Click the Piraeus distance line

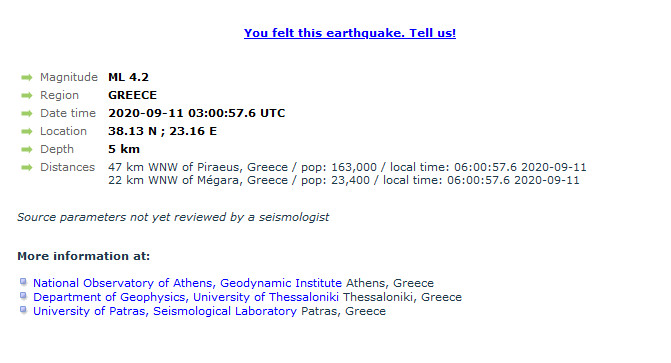click(x=347, y=167)
